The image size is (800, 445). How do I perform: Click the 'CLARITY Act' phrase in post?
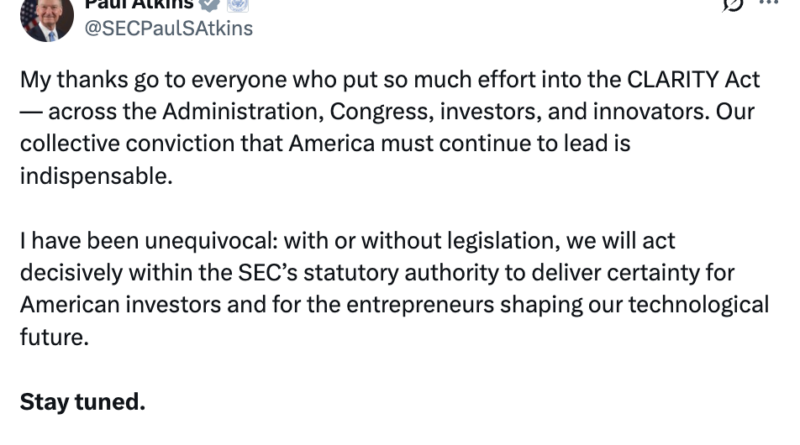click(693, 80)
